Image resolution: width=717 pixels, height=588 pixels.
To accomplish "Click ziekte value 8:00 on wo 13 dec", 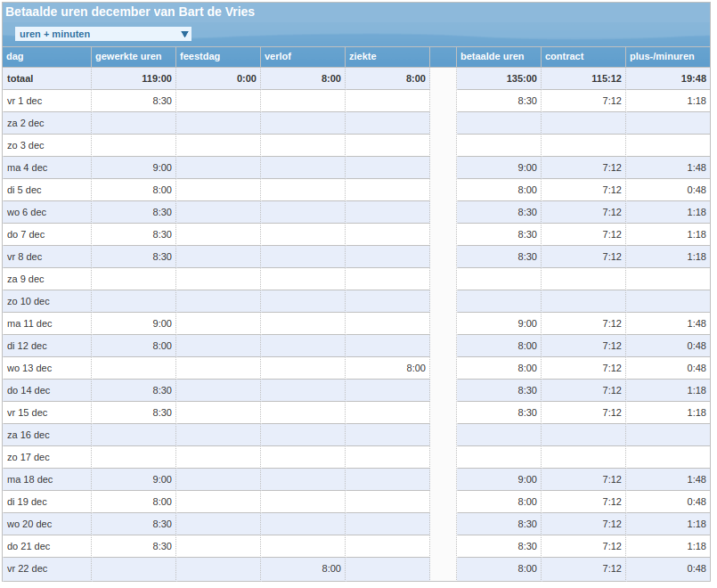I will coord(415,368).
